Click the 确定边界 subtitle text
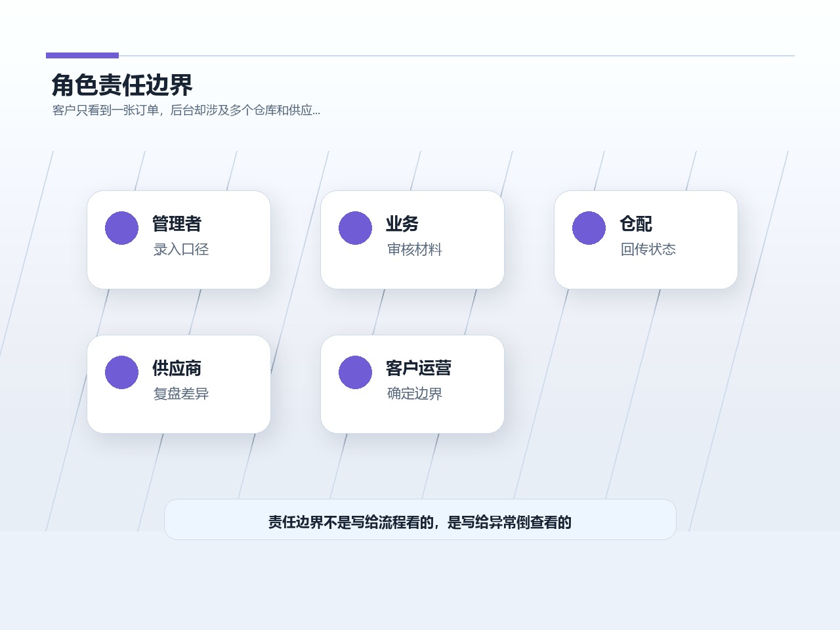 tap(415, 394)
